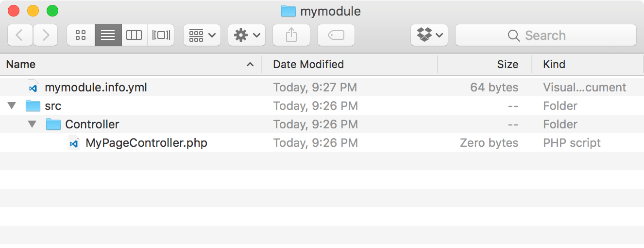Sort by the Name column header
Screen dimensions: 644x248
(x=131, y=64)
